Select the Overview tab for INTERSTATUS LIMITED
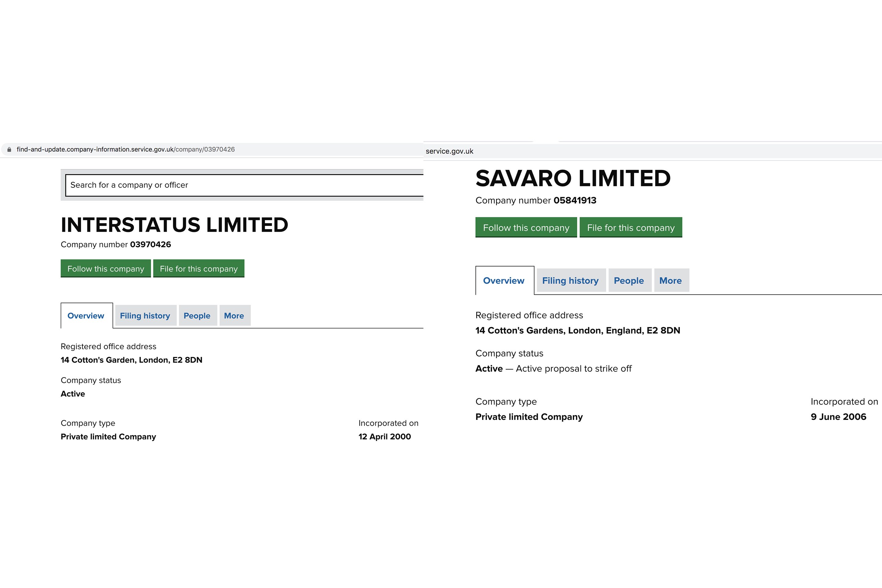The height and width of the screenshot is (588, 882). point(86,316)
